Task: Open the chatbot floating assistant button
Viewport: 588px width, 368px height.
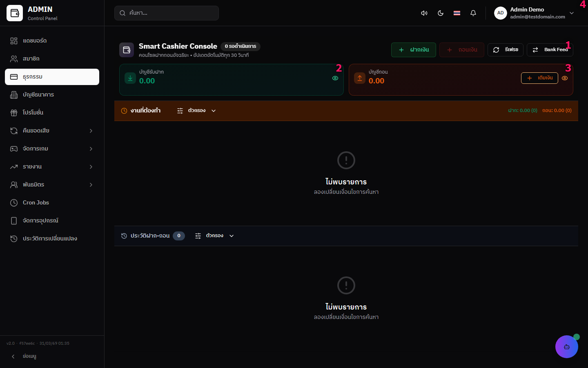Action: 566,347
